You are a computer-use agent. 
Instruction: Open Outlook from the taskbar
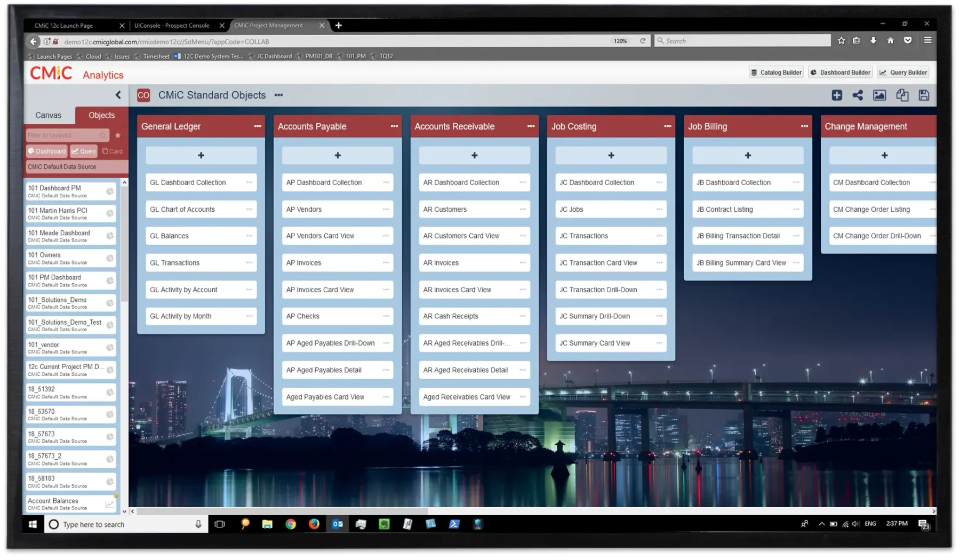(338, 525)
